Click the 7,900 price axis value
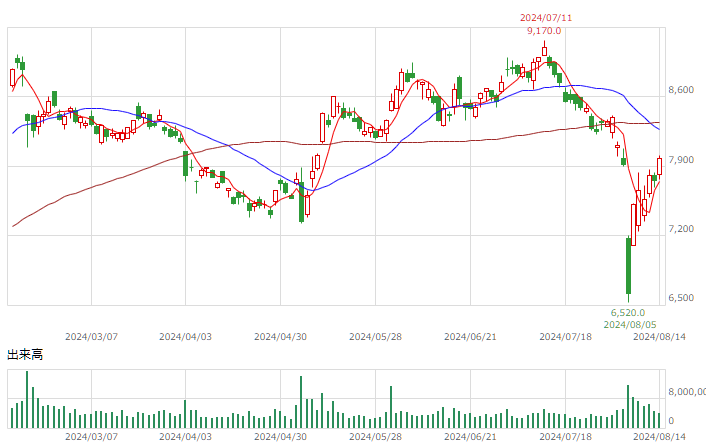Image resolution: width=706 pixels, height=446 pixels. (x=681, y=159)
